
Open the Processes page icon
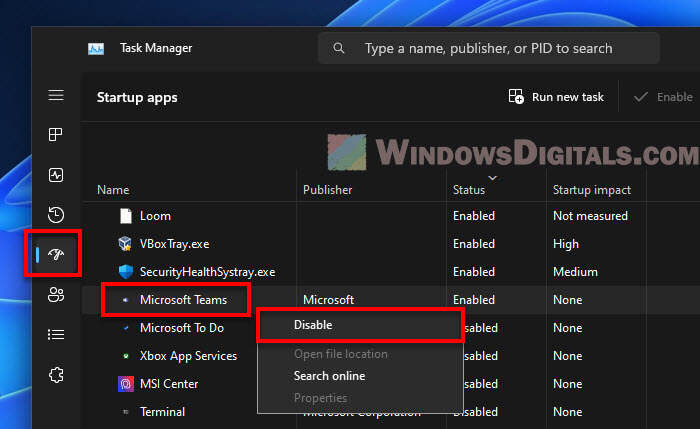56,134
